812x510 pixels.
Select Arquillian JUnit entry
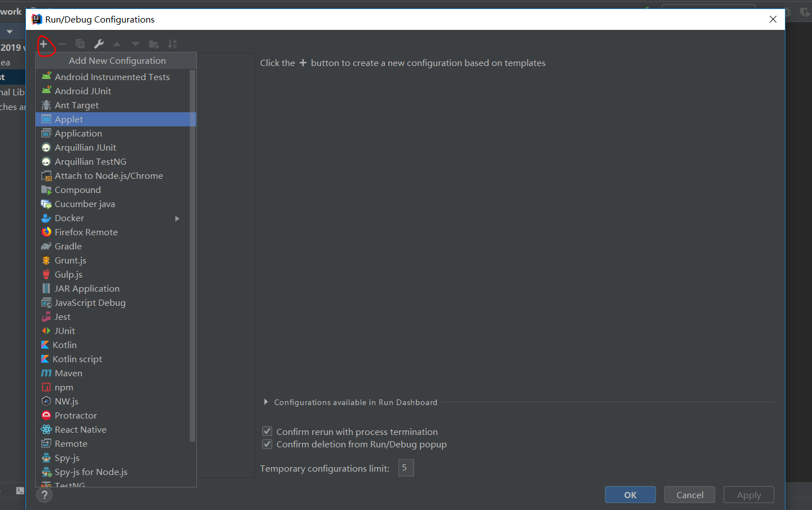point(116,147)
